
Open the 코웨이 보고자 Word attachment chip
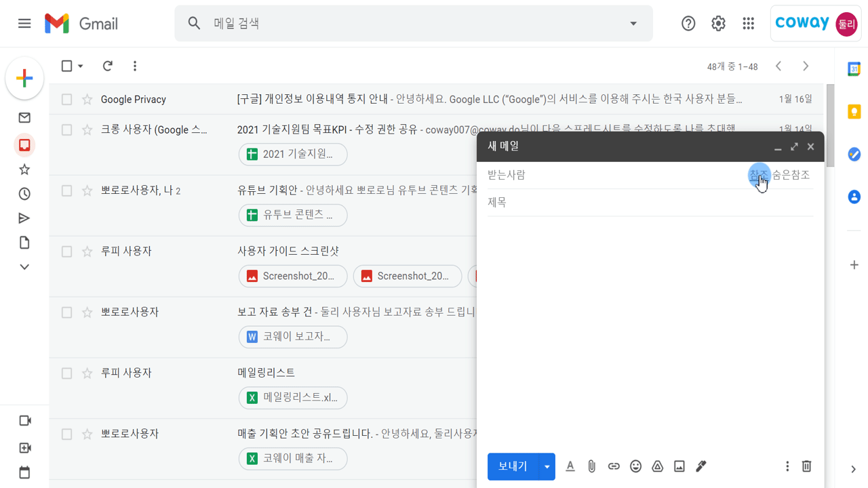click(x=293, y=337)
